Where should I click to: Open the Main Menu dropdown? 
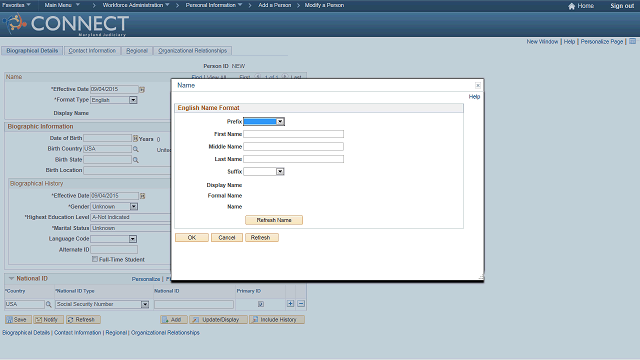62,5
